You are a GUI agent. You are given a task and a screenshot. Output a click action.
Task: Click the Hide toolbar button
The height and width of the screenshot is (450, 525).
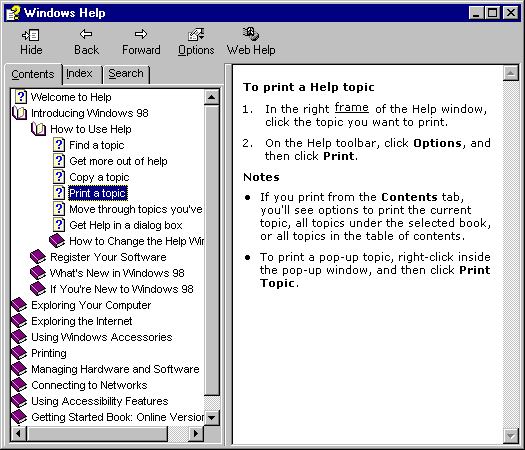pos(31,42)
